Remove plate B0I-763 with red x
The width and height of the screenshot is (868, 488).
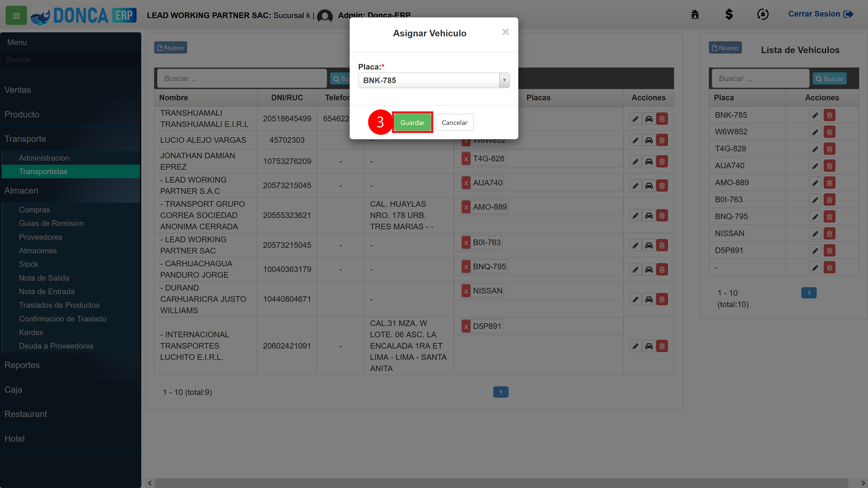pos(466,242)
